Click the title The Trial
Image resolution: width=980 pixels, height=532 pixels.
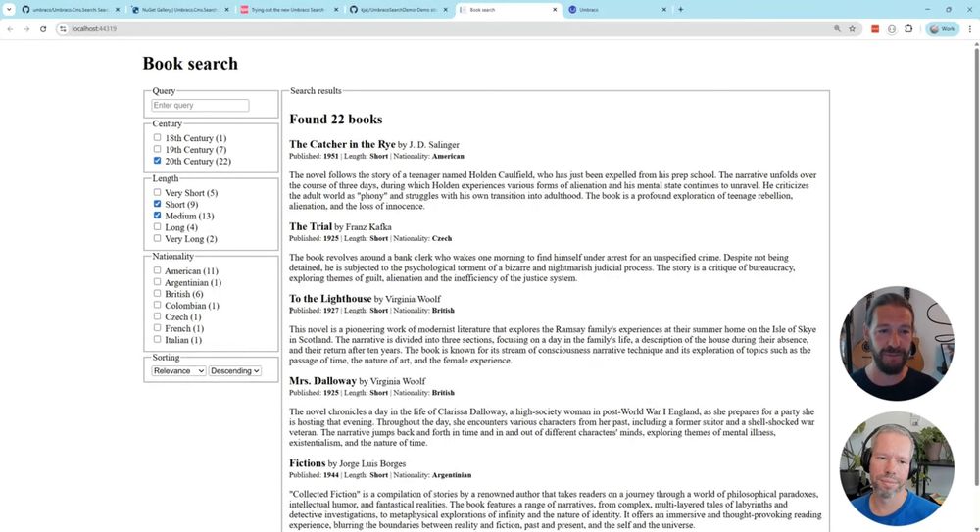(310, 226)
